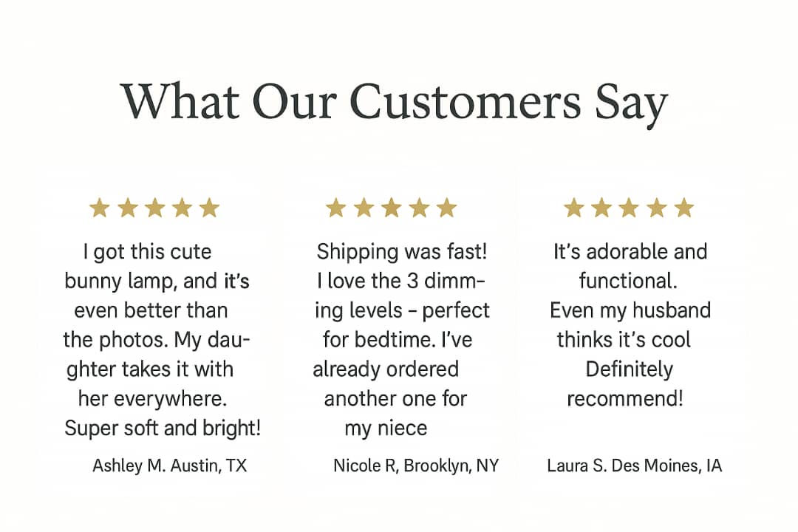Click 'Even my husband' line in review

[x=630, y=310]
